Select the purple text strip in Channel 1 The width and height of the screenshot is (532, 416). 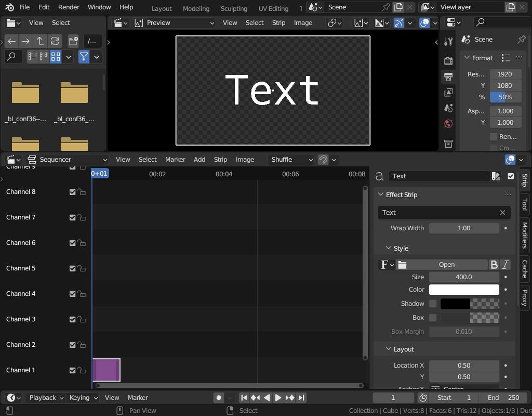tap(106, 370)
